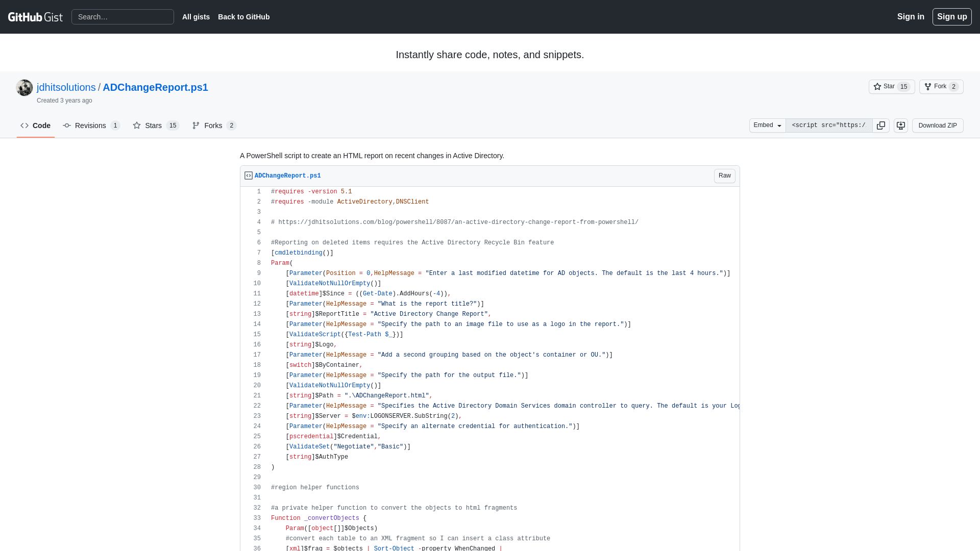Click the Sign up button
The height and width of the screenshot is (551, 980).
[x=952, y=17]
